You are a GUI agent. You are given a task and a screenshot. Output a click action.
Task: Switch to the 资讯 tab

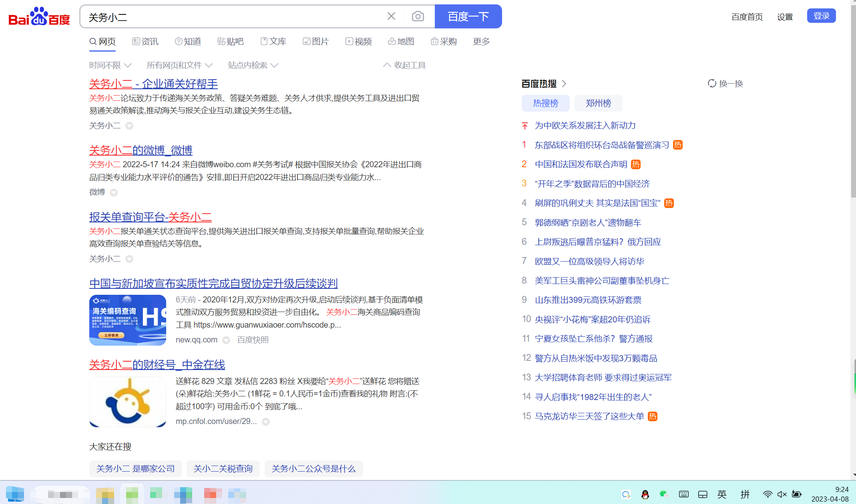145,42
